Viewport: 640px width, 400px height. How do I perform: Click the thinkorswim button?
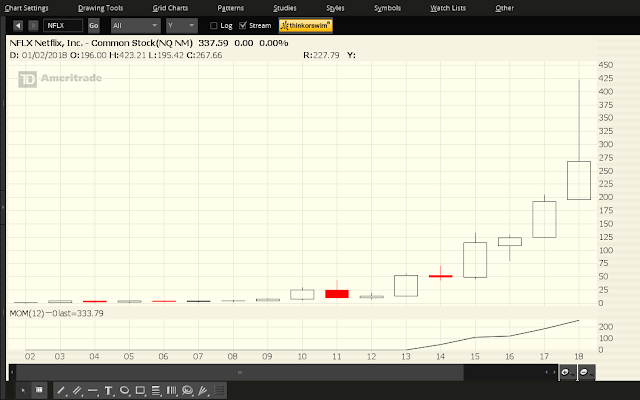click(306, 26)
